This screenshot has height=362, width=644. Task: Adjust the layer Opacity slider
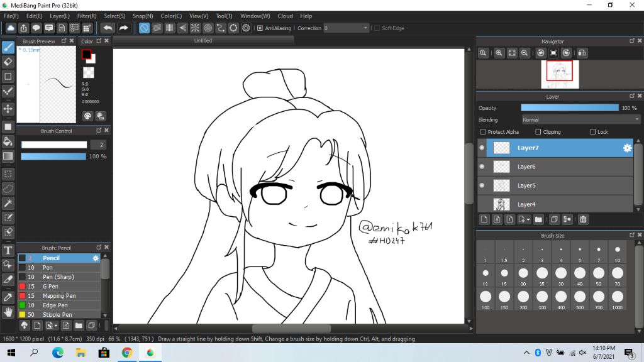[570, 107]
